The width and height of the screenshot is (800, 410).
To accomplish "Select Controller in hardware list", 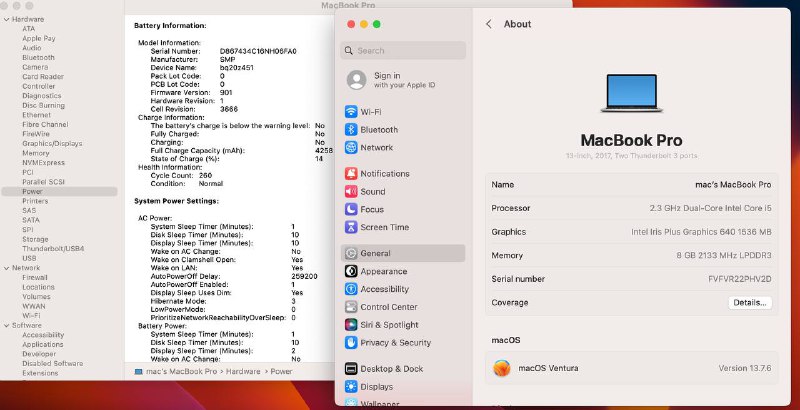I will (39, 86).
